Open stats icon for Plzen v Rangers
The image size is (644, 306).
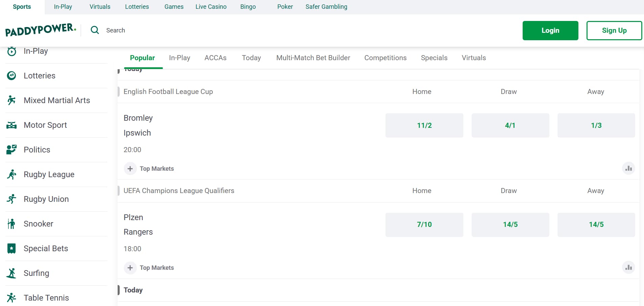628,267
